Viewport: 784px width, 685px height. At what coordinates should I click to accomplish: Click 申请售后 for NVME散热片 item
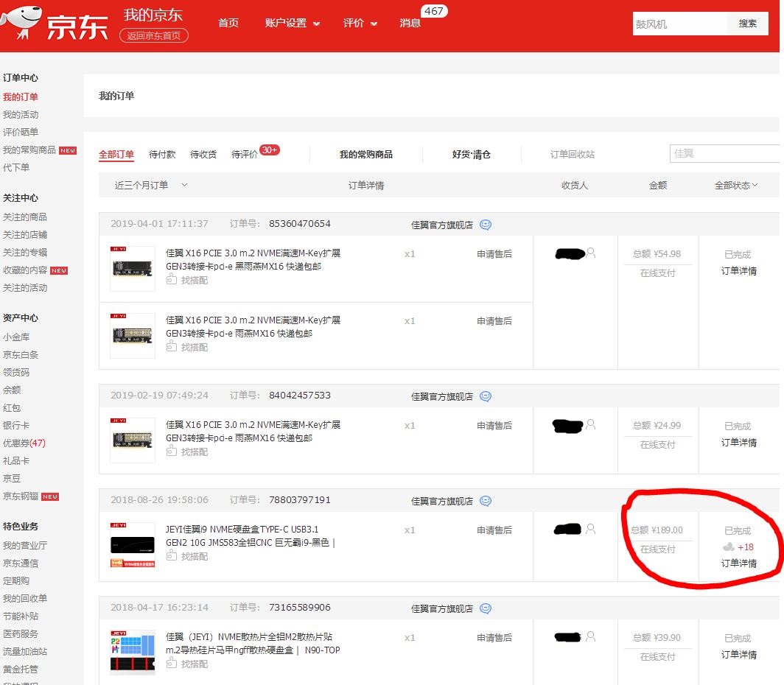click(494, 638)
